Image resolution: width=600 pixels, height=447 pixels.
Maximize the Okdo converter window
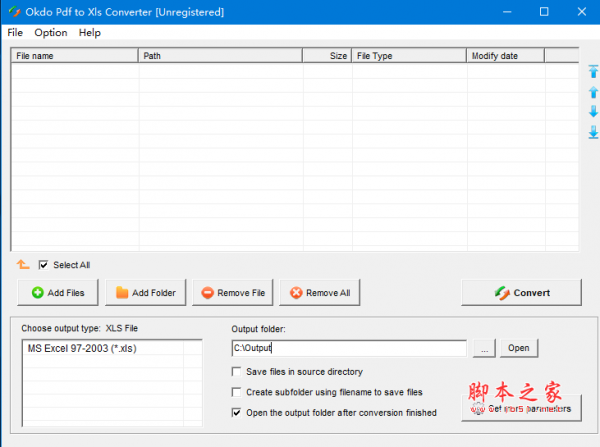(x=544, y=12)
